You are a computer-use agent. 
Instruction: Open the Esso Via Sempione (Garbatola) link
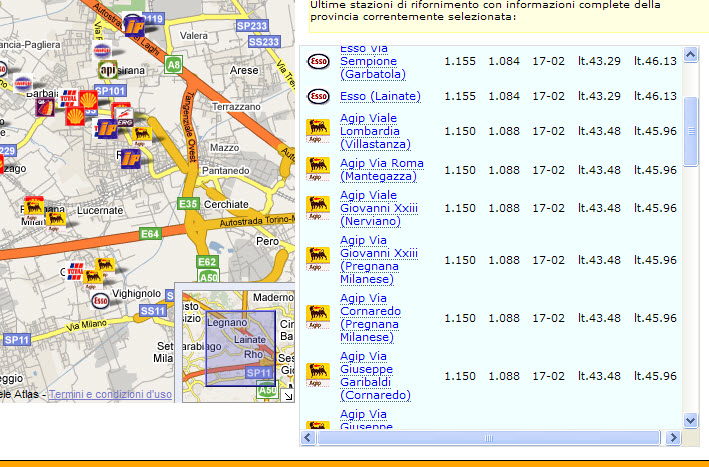373,61
